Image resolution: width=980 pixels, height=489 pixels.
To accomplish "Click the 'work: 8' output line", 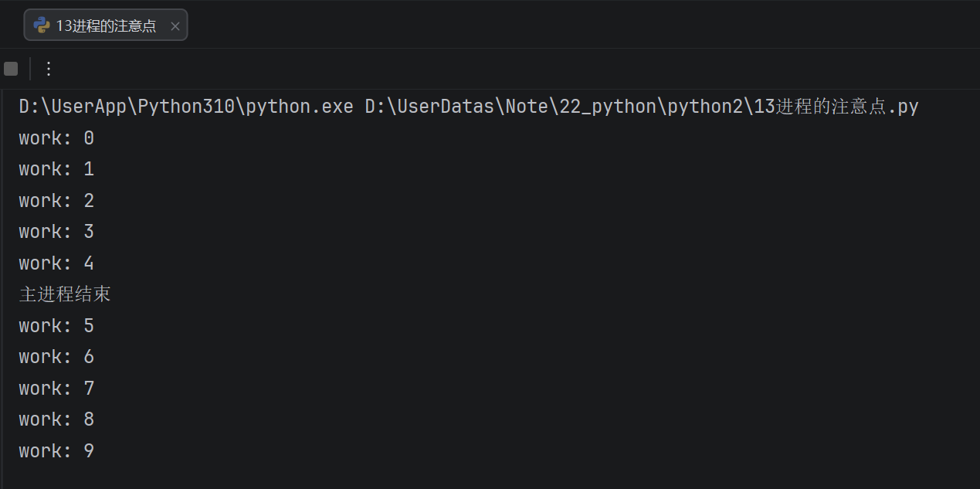I will click(x=56, y=419).
